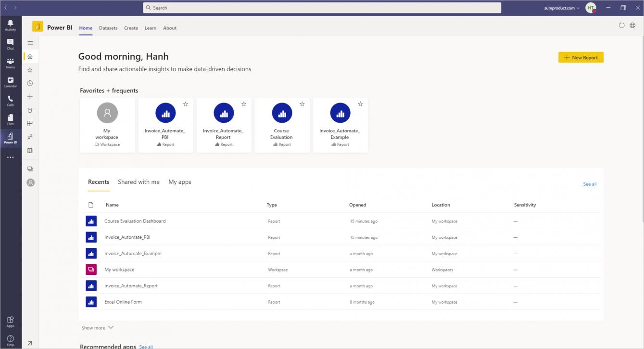Open Files in Teams sidebar
The width and height of the screenshot is (644, 349).
click(10, 120)
